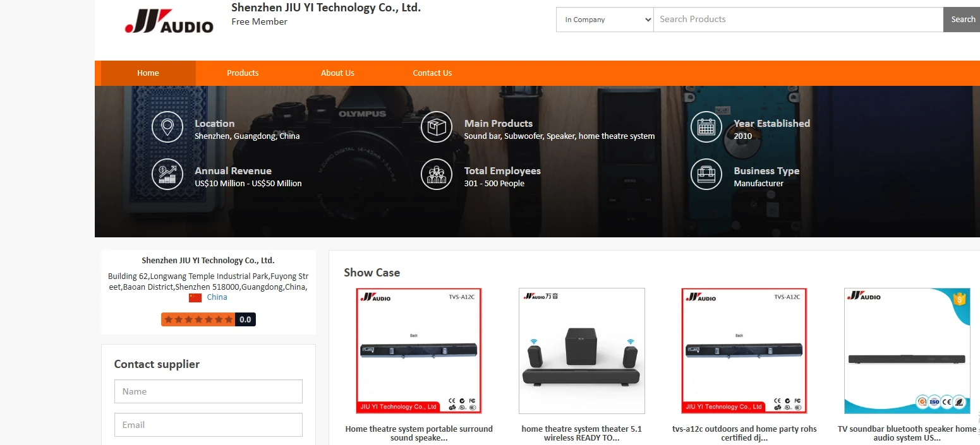This screenshot has width=980, height=445.
Task: Click the company name above the address
Action: 208,260
